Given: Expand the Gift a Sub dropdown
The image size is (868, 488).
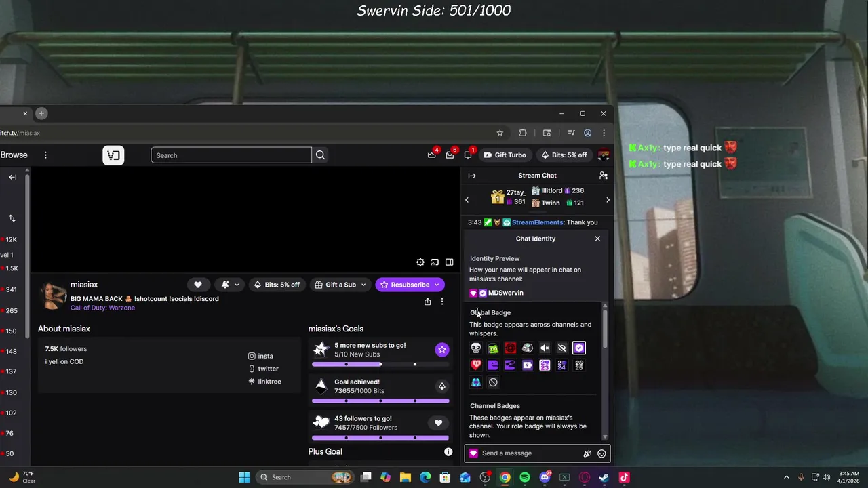Looking at the screenshot, I should 363,285.
